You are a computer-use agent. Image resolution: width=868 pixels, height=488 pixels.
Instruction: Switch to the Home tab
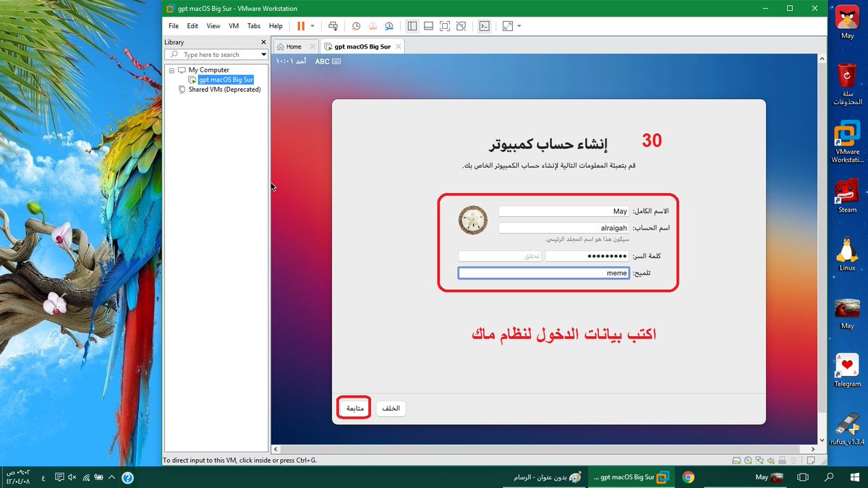point(294,46)
